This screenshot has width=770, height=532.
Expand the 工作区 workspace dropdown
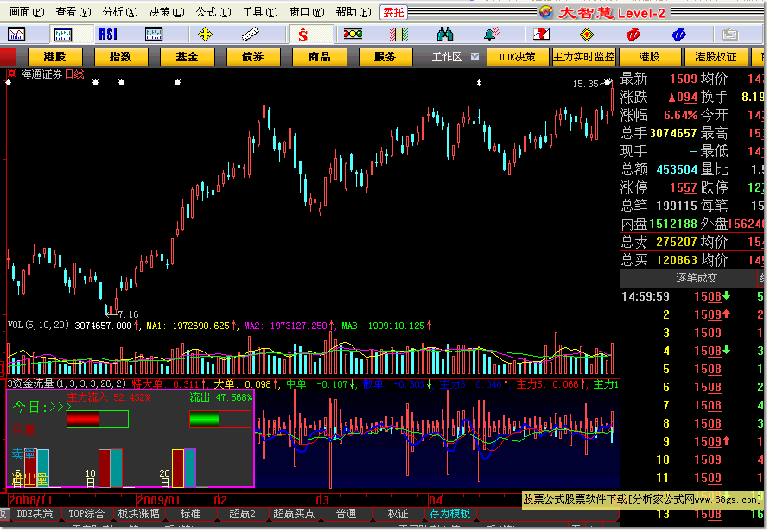click(474, 56)
